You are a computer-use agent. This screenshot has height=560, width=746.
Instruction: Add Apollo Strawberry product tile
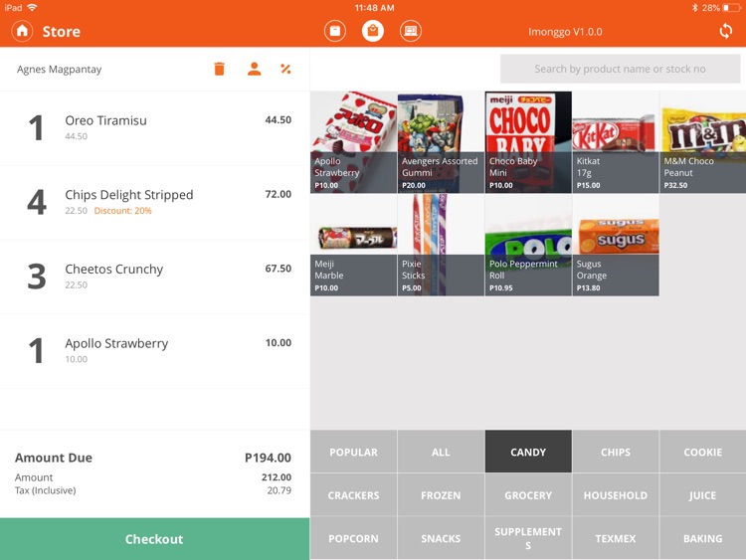(353, 142)
